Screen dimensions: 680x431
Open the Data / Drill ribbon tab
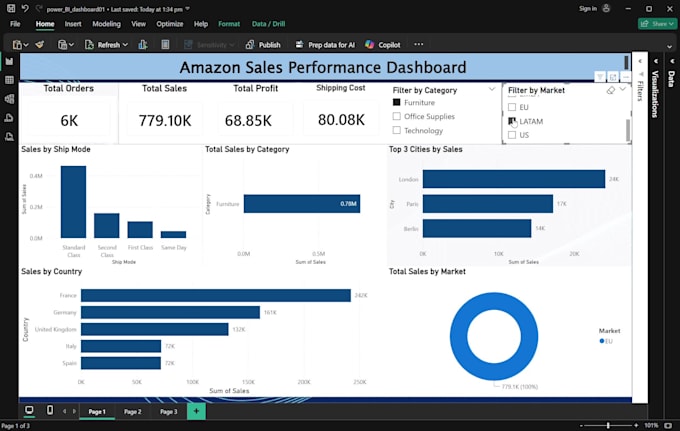coord(268,24)
